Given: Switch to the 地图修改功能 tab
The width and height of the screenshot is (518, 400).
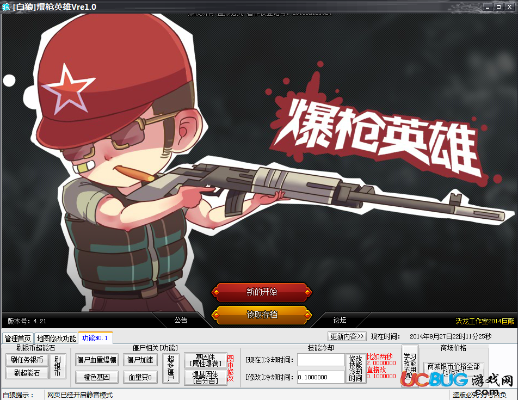Looking at the screenshot, I should pyautogui.click(x=56, y=338).
